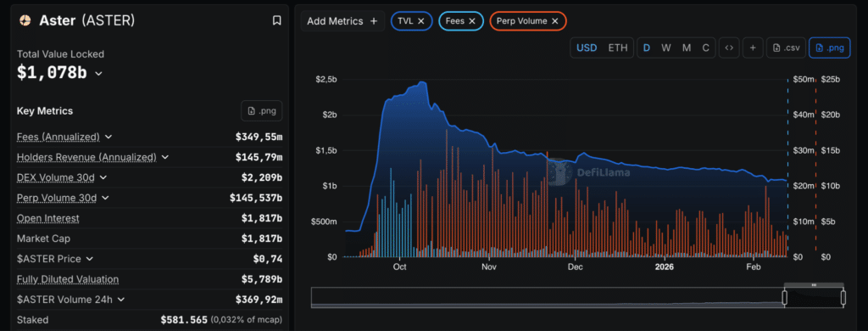868x331 pixels.
Task: Bookmark the Aster protocol
Action: pos(277,20)
